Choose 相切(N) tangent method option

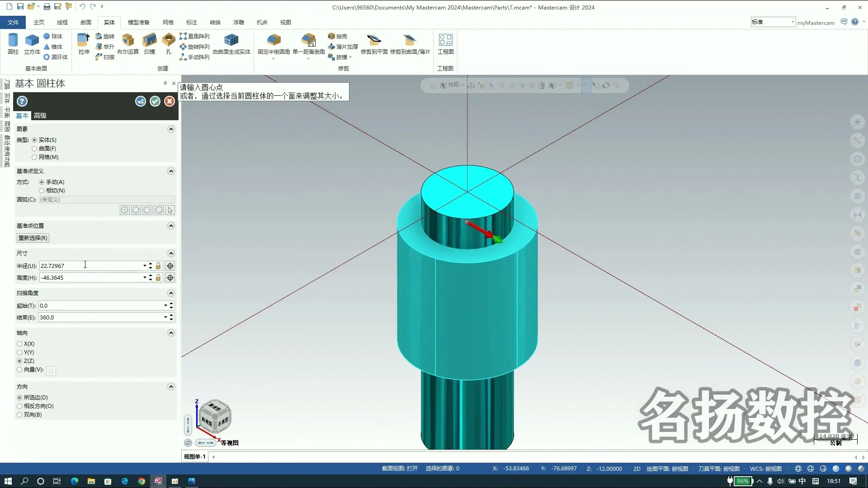[x=42, y=191]
